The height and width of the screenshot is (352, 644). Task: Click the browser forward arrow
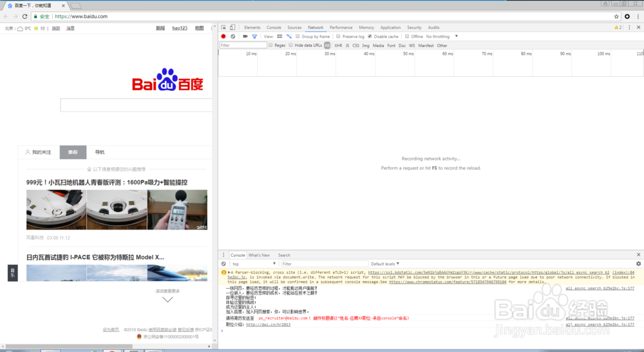click(x=15, y=17)
